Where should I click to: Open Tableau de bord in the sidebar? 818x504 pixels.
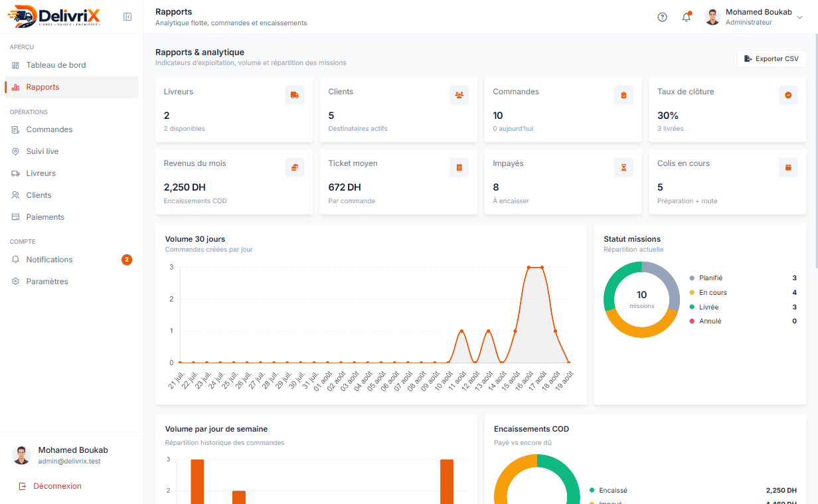[71, 65]
